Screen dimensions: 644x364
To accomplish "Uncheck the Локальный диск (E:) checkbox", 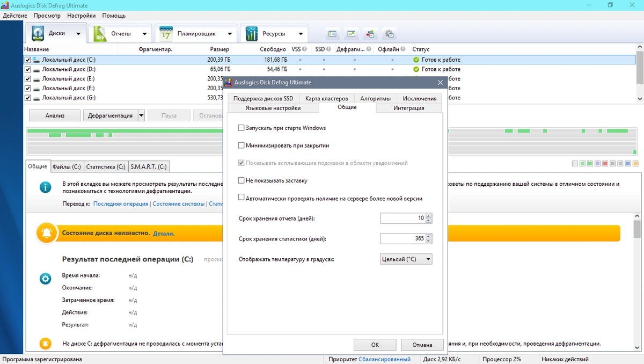I will pos(28,79).
